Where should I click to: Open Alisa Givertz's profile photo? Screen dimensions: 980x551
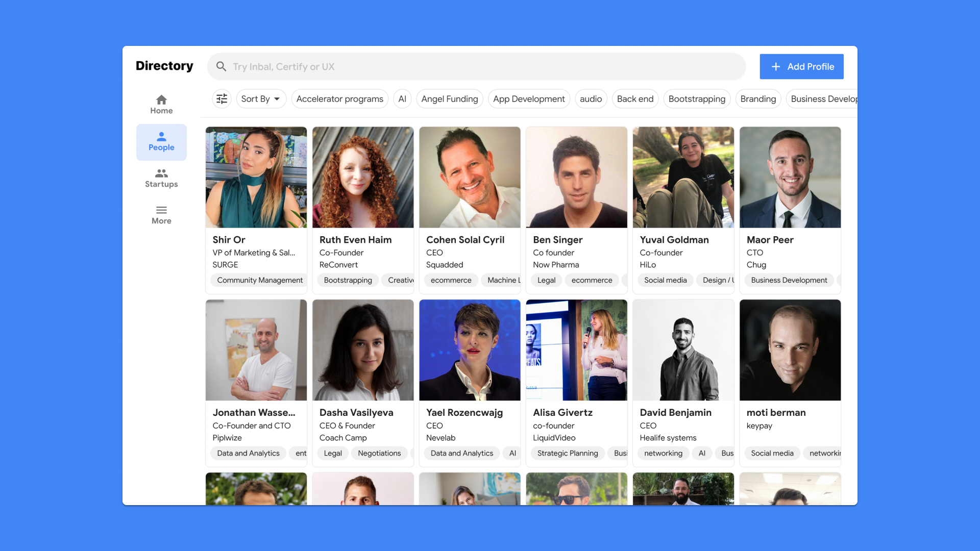pyautogui.click(x=576, y=350)
